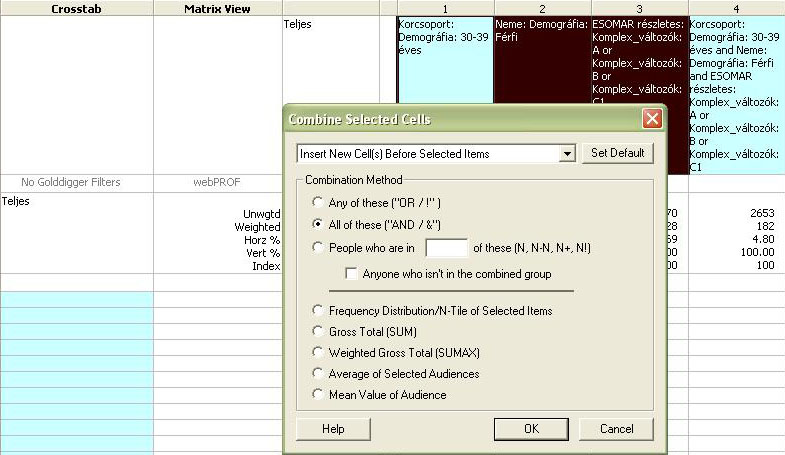
Task: Click the Weighted row label
Action: (257, 227)
